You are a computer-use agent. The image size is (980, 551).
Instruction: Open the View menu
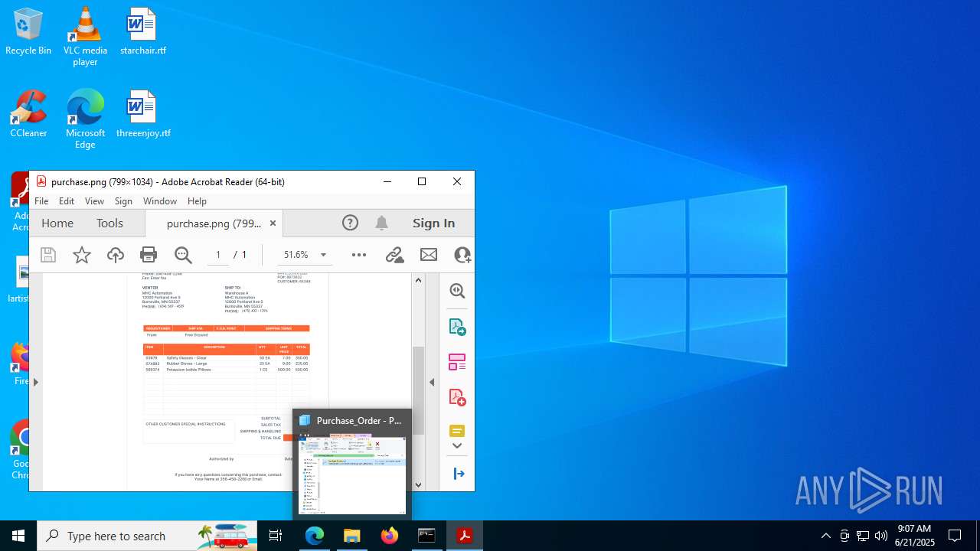(94, 201)
